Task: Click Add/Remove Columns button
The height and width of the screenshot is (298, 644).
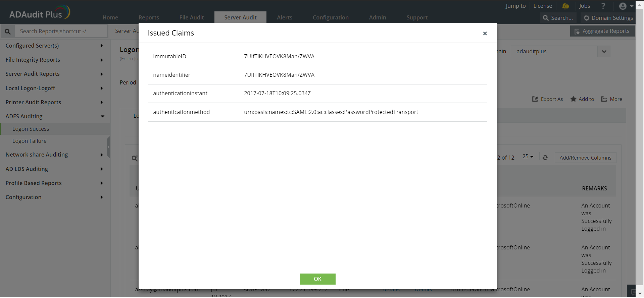Action: tap(585, 158)
